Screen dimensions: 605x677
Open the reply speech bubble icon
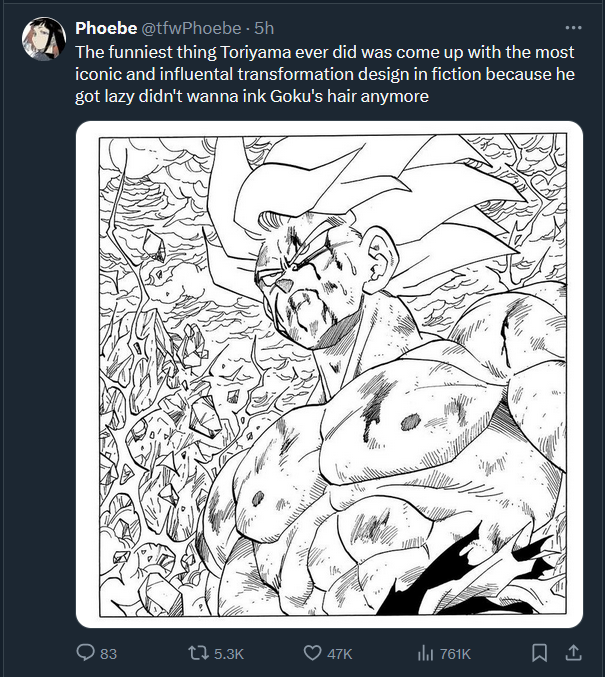(85, 653)
